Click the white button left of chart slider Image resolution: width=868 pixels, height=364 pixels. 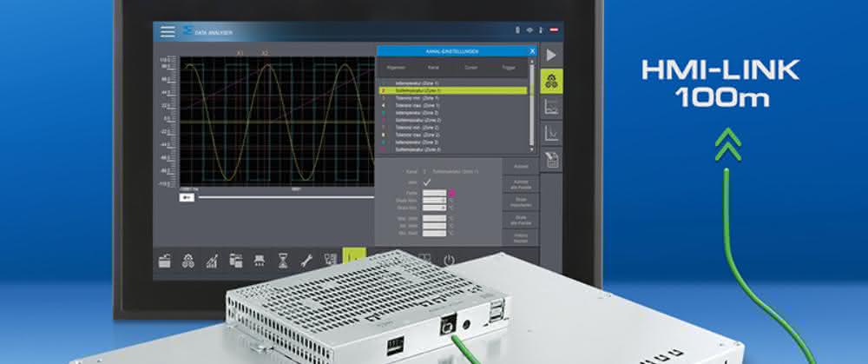point(187,197)
